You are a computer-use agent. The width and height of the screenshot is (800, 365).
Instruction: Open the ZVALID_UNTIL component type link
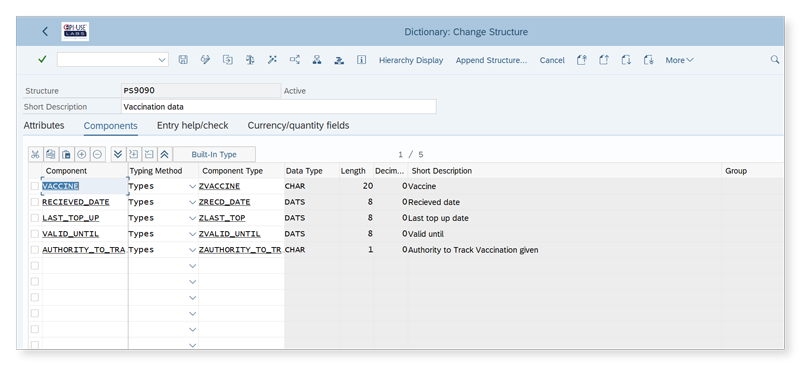point(230,234)
